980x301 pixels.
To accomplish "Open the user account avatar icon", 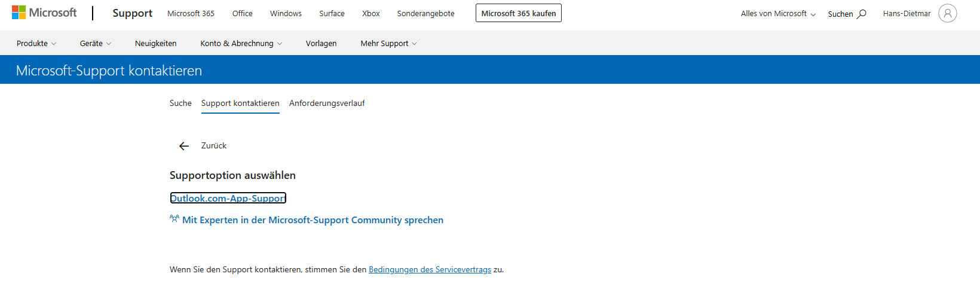I will 948,13.
